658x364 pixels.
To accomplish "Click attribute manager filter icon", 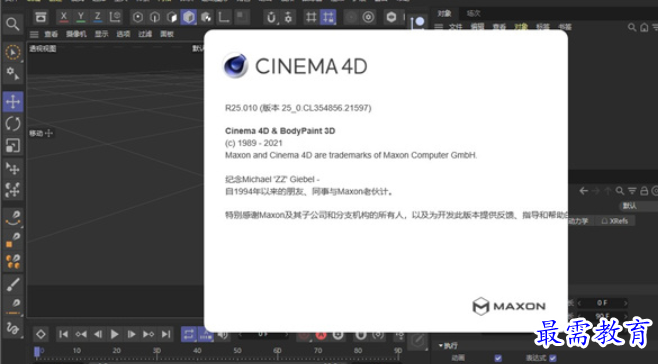I will (x=632, y=191).
